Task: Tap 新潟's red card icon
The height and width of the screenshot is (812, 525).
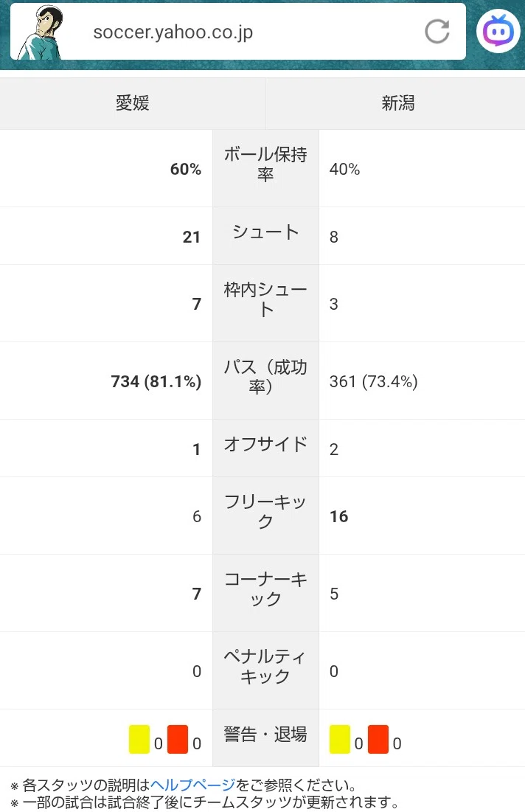Action: tap(378, 740)
